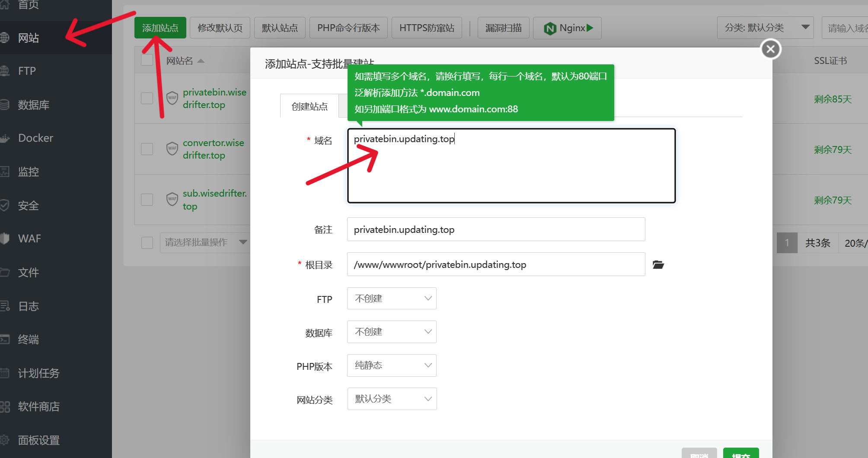Open the 网站 section in sidebar

pos(29,38)
